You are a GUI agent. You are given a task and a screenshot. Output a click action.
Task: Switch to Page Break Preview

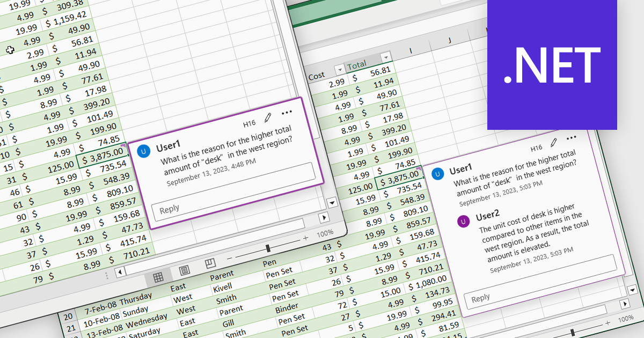pyautogui.click(x=210, y=263)
